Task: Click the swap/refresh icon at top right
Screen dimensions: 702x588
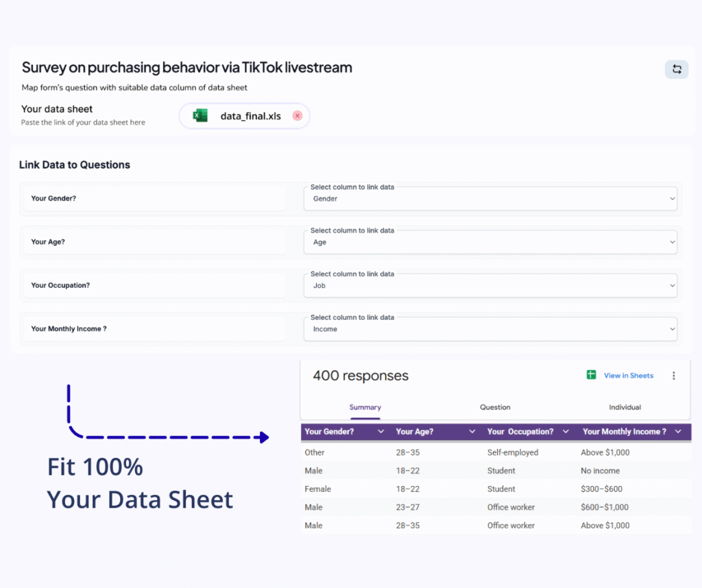Action: 677,69
